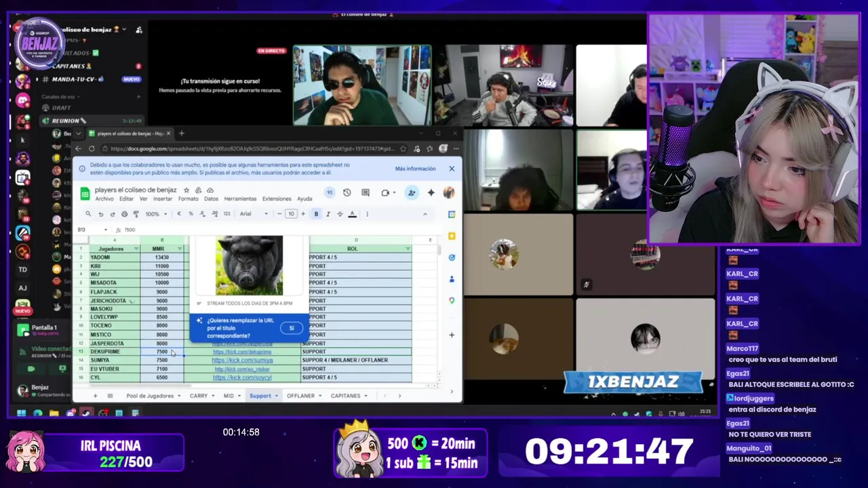This screenshot has width=868, height=488.
Task: Open the 100% zoom dropdown
Action: (156, 214)
